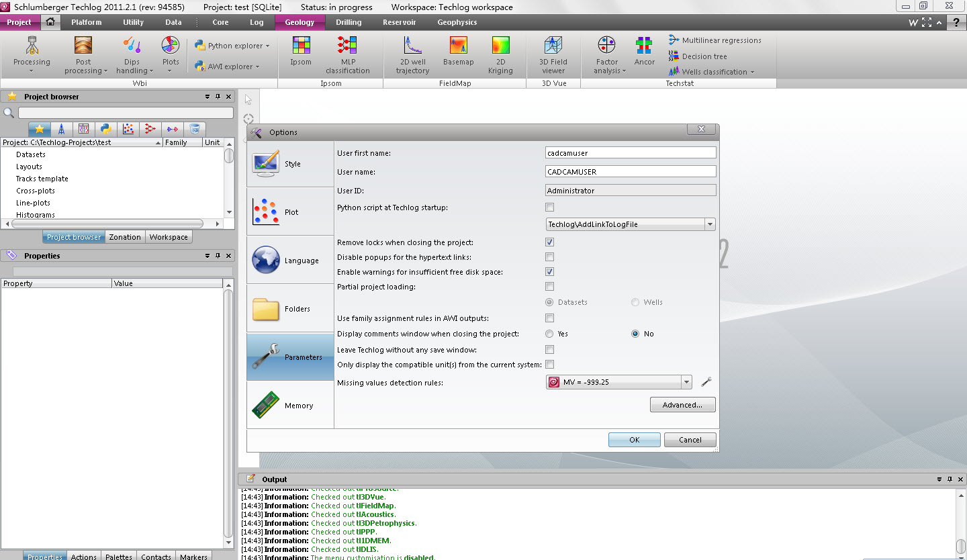
Task: Open the Processing tool in the ribbon
Action: coord(32,54)
